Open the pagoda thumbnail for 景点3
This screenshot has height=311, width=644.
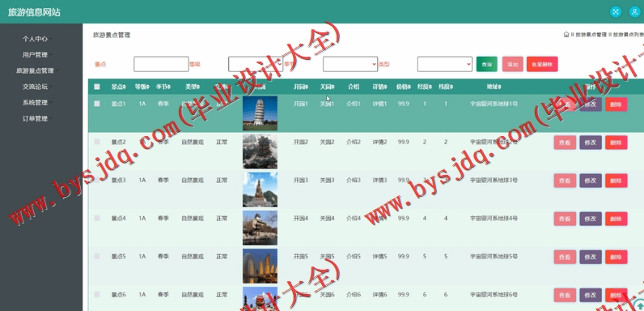tap(260, 190)
